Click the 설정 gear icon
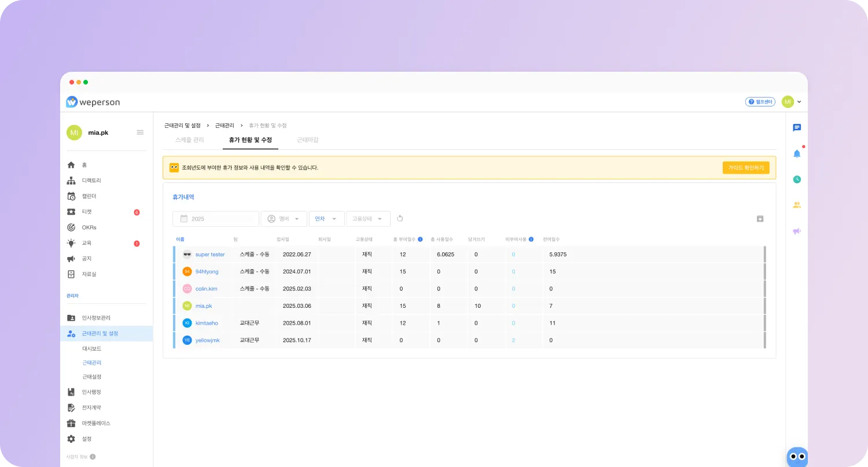 point(71,439)
